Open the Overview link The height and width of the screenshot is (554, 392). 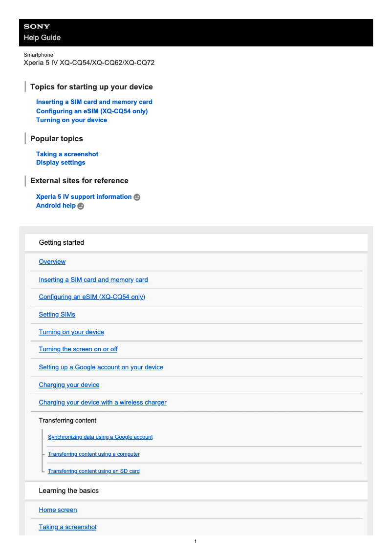pyautogui.click(x=52, y=262)
